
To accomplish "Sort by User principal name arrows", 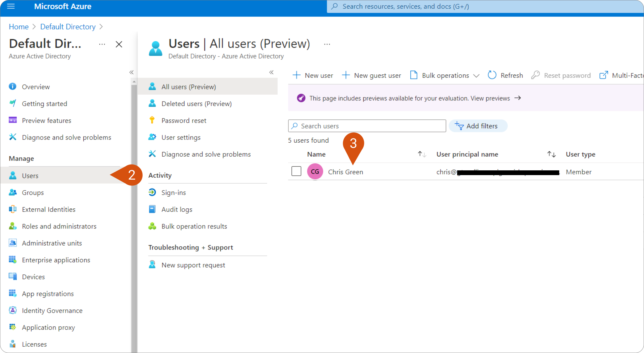I will tap(551, 154).
